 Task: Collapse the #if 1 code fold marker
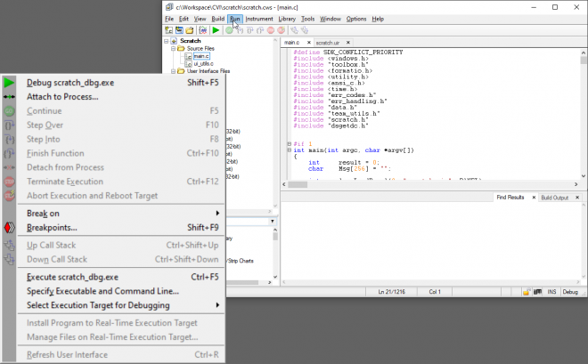click(288, 143)
